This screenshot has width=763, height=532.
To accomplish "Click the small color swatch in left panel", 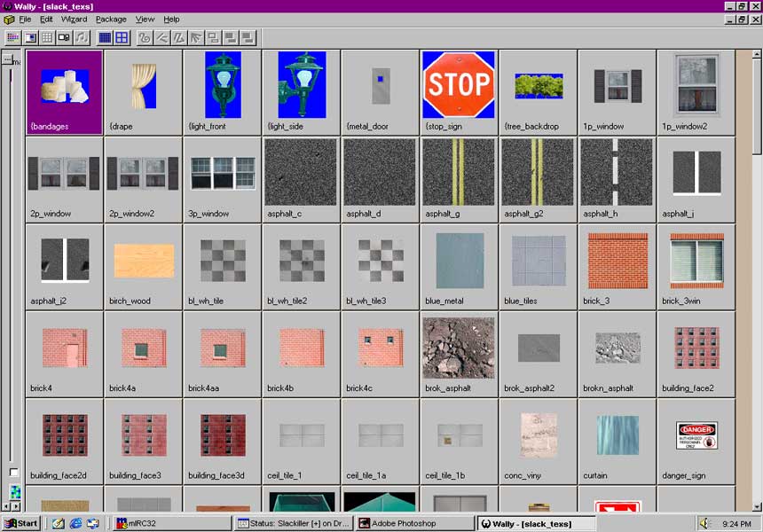I will point(14,491).
